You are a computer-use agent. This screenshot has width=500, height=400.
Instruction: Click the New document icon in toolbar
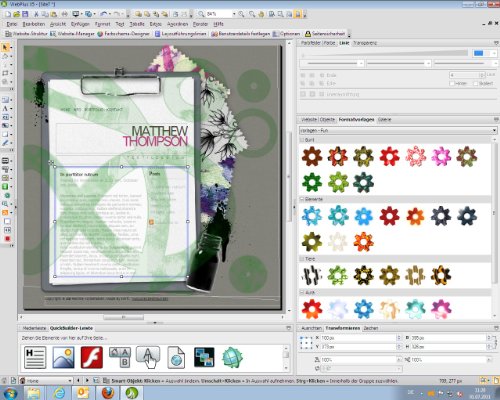tap(8, 14)
